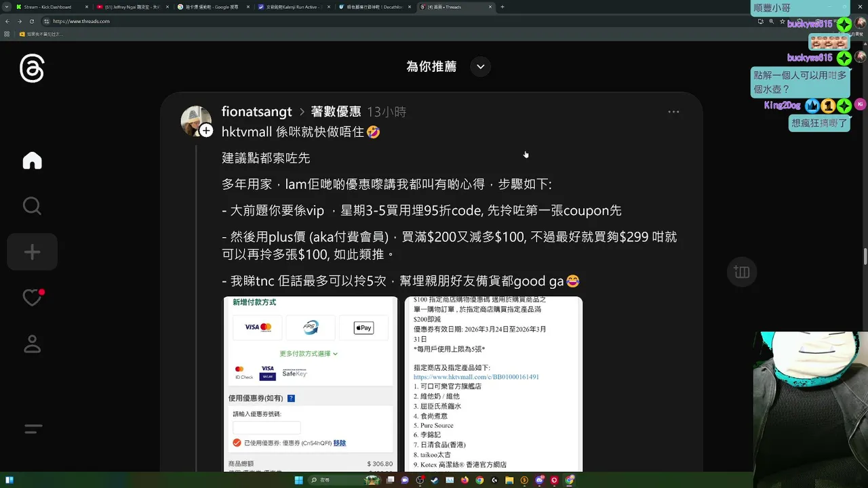The width and height of the screenshot is (868, 488).
Task: Open a new browser tab with plus button
Action: click(x=502, y=7)
